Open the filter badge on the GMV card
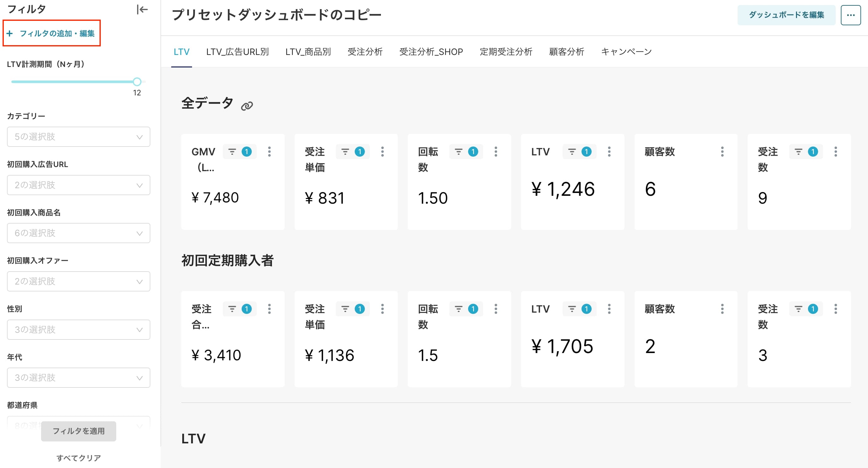The height and width of the screenshot is (468, 868). point(239,152)
